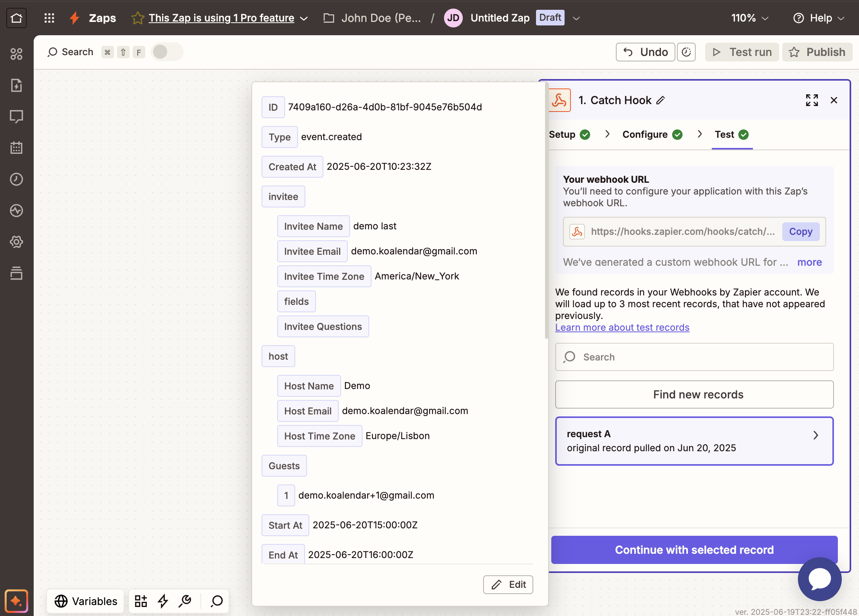Image resolution: width=859 pixels, height=616 pixels.
Task: Click the folder icon before John Doe
Action: tap(329, 18)
